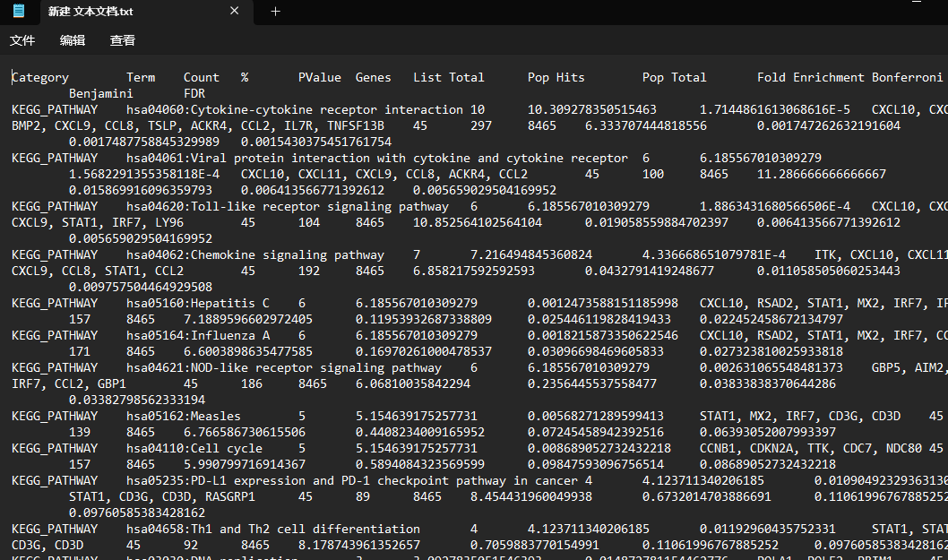Click value 6.333707444818556
948x560 pixels.
pyautogui.click(x=646, y=125)
